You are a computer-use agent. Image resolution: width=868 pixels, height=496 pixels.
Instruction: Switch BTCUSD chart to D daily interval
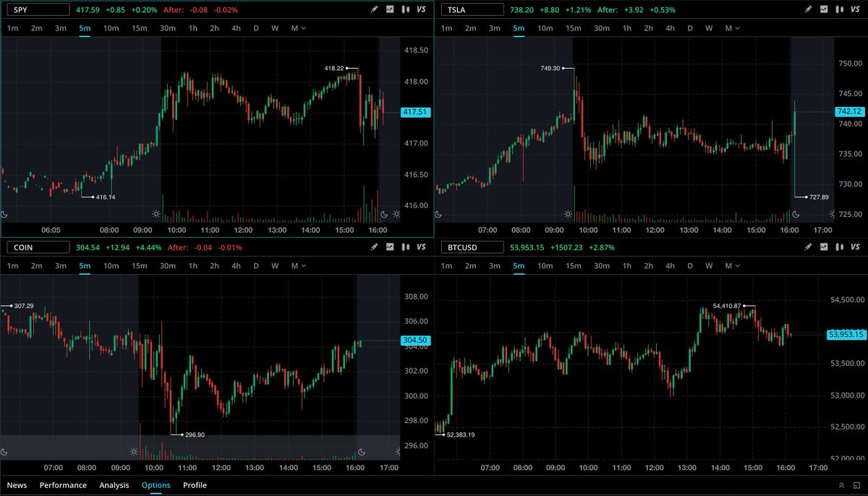(x=689, y=265)
